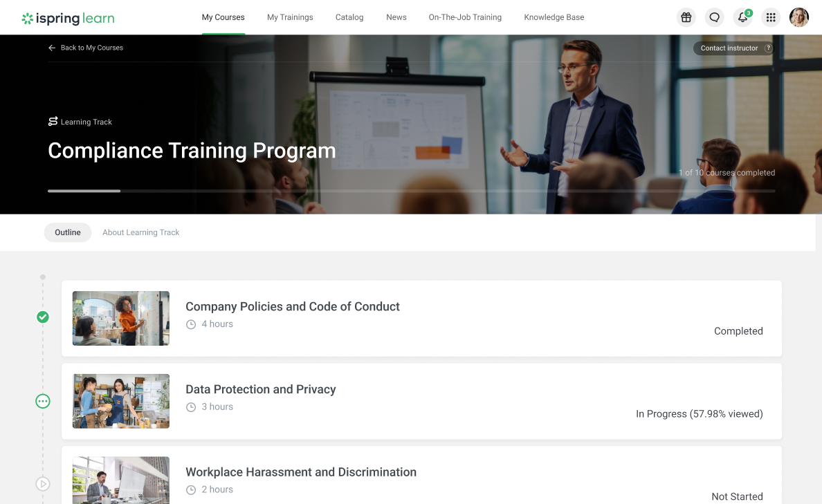822x504 pixels.
Task: Click the Data Protection course thumbnail
Action: click(121, 401)
